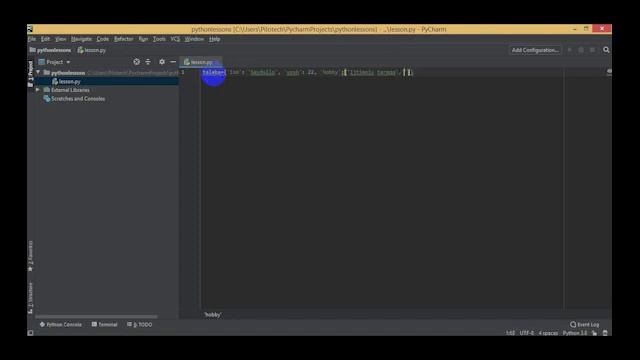Open the Project tool window sidebar tab
This screenshot has height=360, width=640.
31,73
